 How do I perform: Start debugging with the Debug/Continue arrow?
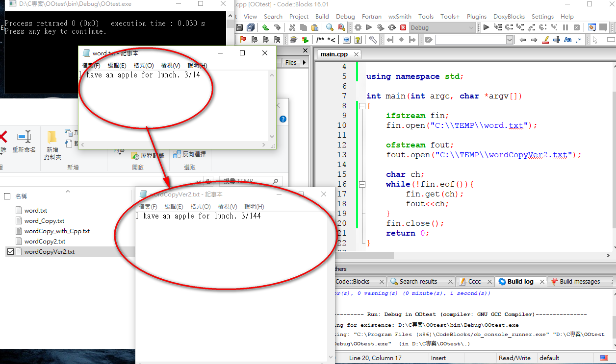pyautogui.click(x=486, y=27)
